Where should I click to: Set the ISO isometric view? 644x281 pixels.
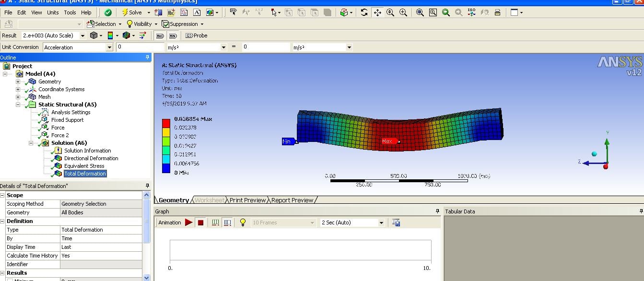tap(471, 12)
